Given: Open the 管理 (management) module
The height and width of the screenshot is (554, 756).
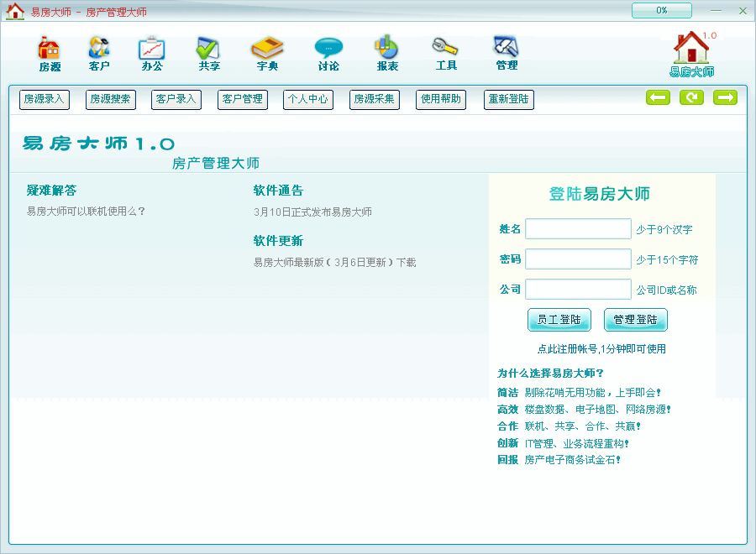Looking at the screenshot, I should (x=505, y=52).
